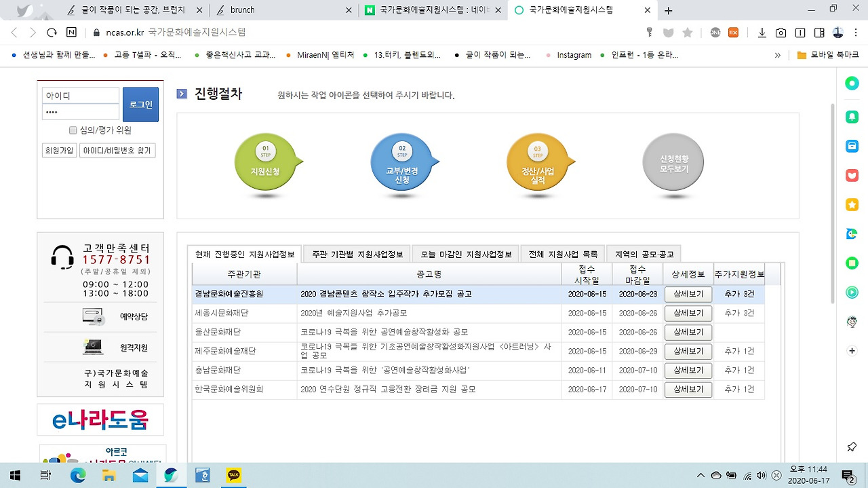Open the screen capture camera icon in toolbar

tap(782, 32)
